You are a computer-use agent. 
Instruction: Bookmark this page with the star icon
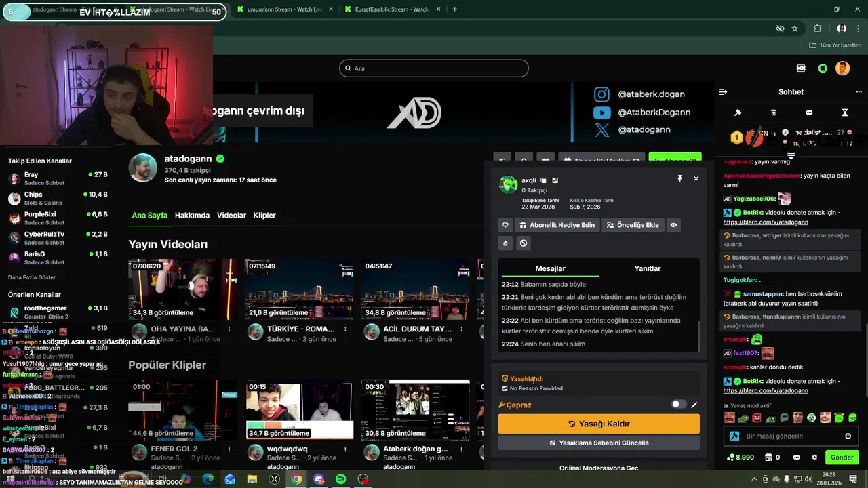[795, 28]
